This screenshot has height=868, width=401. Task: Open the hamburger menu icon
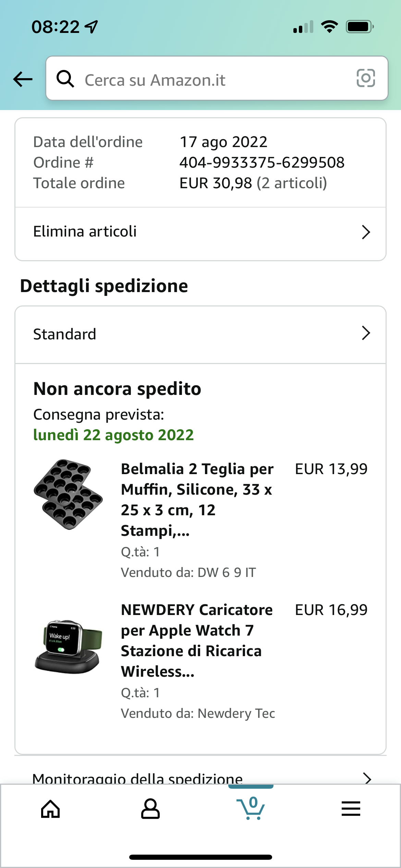(x=351, y=809)
